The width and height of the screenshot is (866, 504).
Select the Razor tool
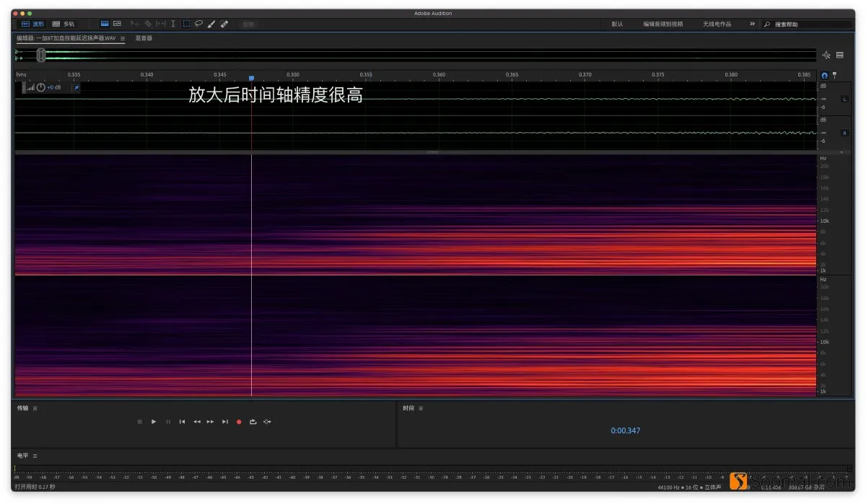click(x=147, y=24)
